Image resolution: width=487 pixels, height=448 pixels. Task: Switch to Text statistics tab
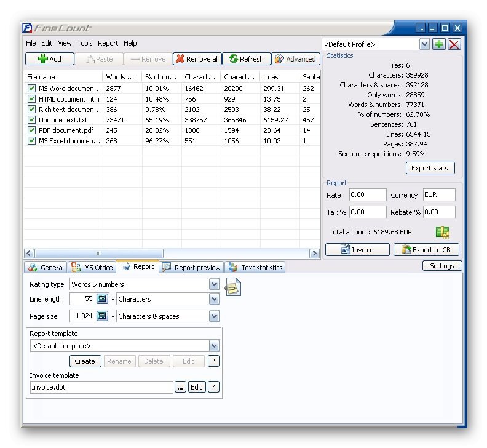pyautogui.click(x=255, y=267)
